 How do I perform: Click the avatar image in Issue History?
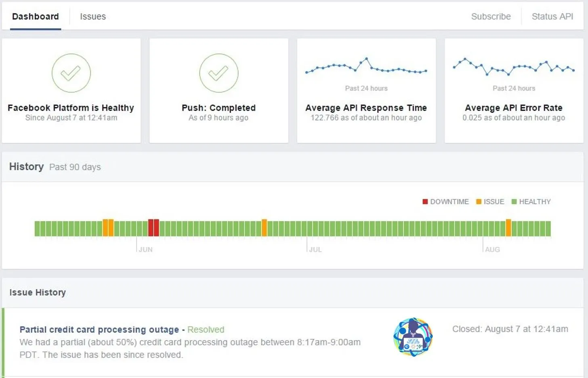pos(413,337)
